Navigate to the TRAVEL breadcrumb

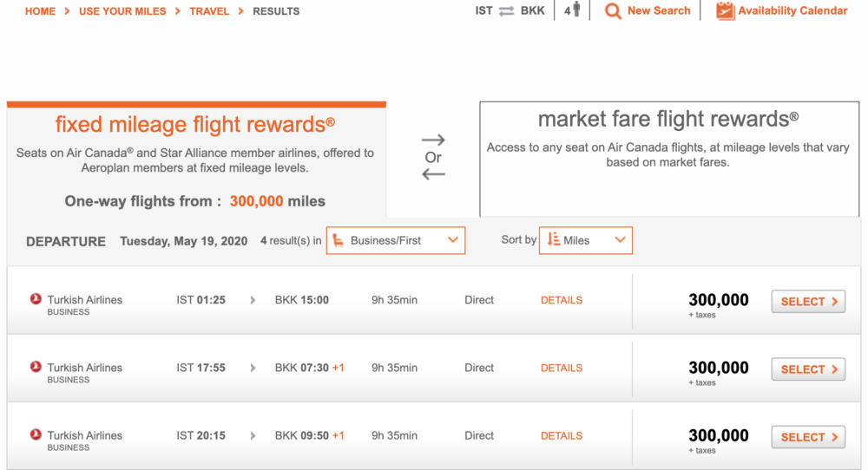click(x=209, y=11)
